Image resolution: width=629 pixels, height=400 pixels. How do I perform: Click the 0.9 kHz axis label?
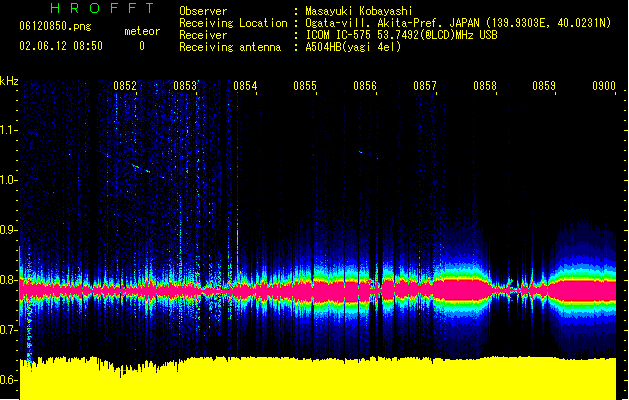click(9, 230)
